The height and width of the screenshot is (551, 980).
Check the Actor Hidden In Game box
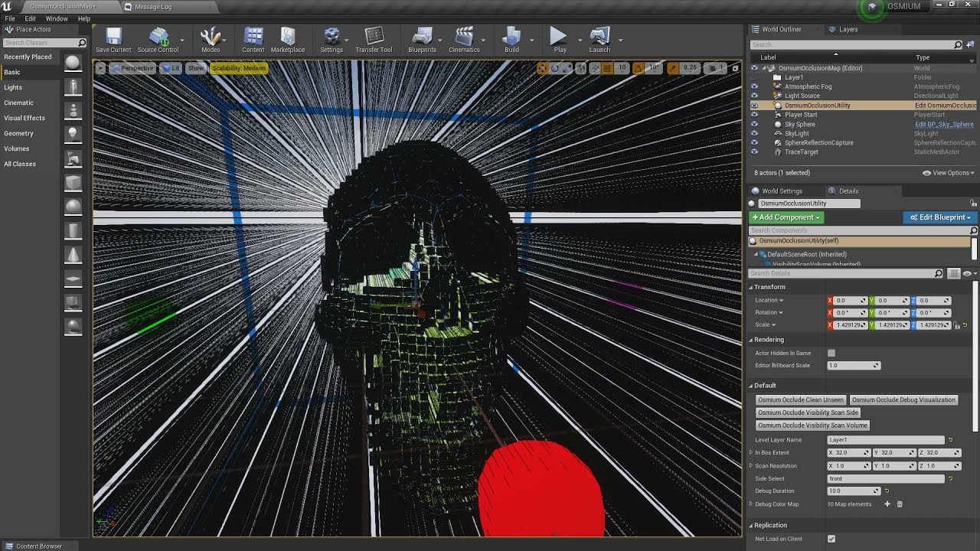831,354
